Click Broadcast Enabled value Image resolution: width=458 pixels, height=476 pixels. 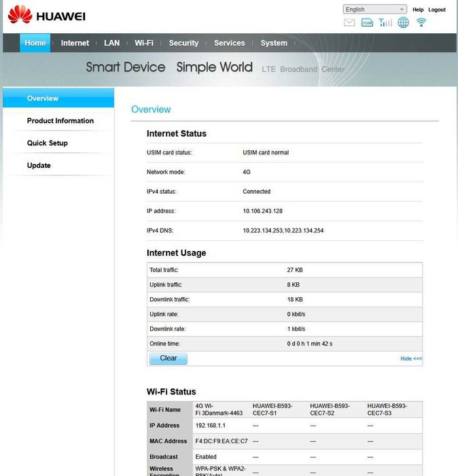pyautogui.click(x=206, y=457)
